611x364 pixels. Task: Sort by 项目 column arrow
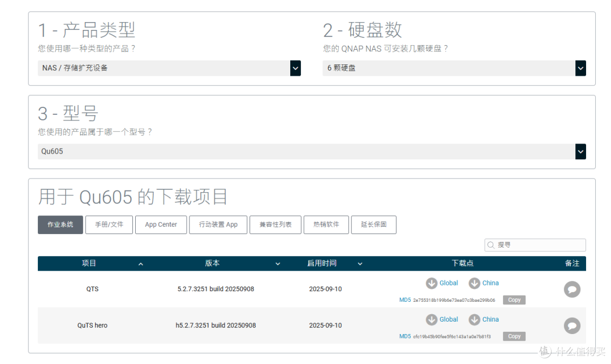[141, 264]
